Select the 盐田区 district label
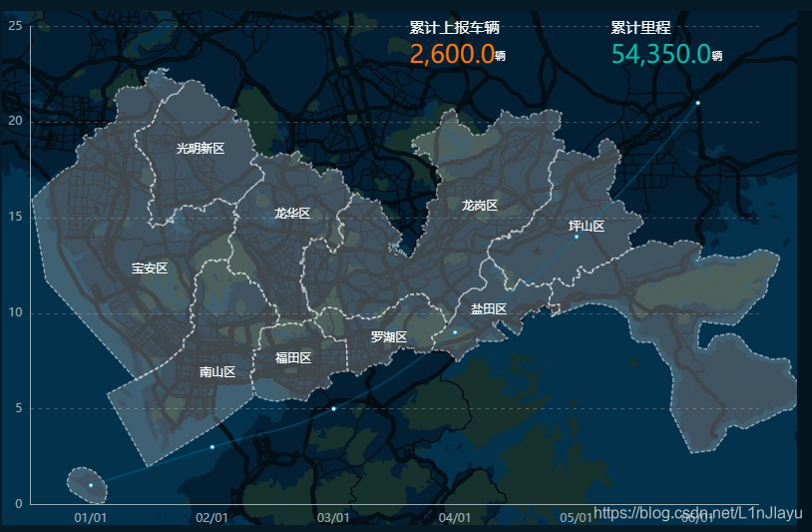 coord(489,309)
